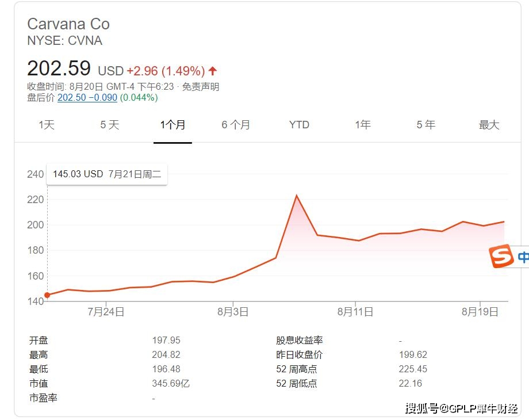The image size is (529, 420).
Task: Click the tooltip showing 145.03 USD
Action: 106,173
